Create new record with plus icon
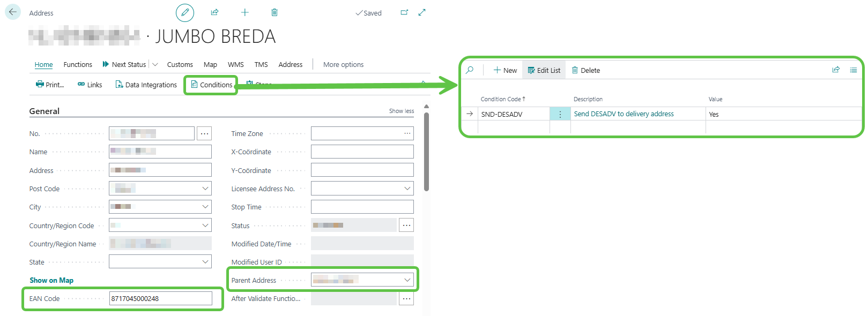868x316 pixels. click(x=245, y=12)
